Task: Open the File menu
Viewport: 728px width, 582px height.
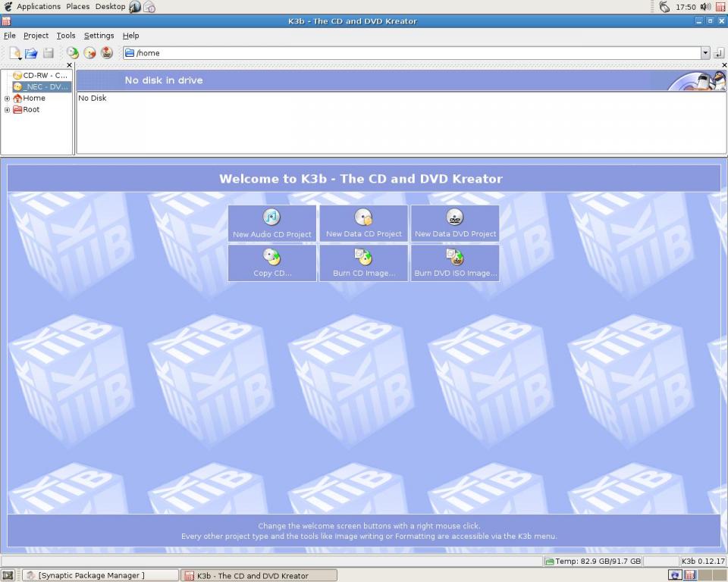Action: (x=10, y=36)
